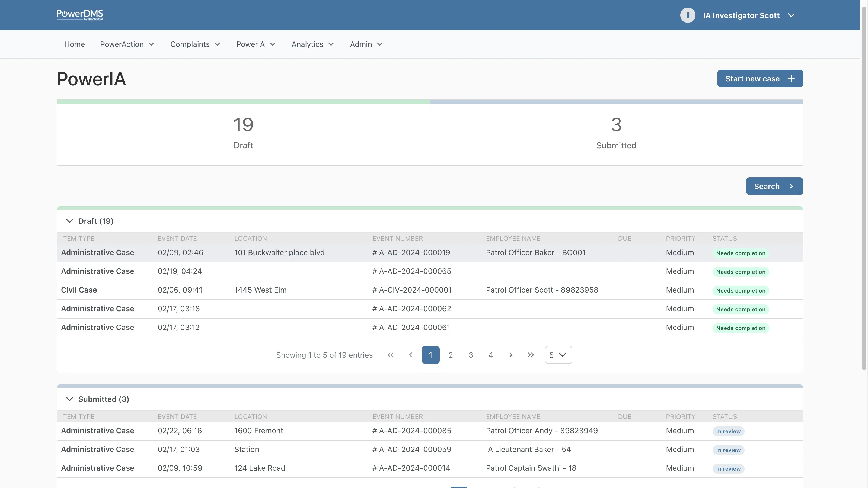
Task: Open submitted case #IA-AD-2024-000085
Action: (x=430, y=431)
